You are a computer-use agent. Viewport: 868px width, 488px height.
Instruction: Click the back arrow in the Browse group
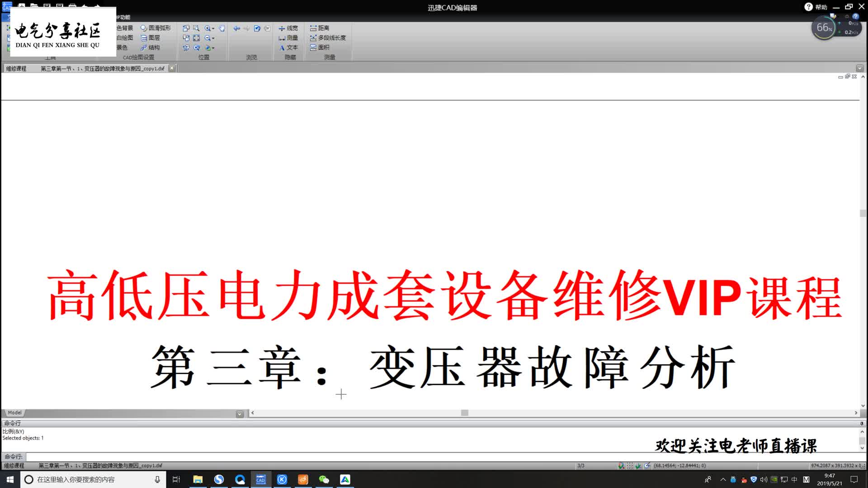(x=236, y=28)
